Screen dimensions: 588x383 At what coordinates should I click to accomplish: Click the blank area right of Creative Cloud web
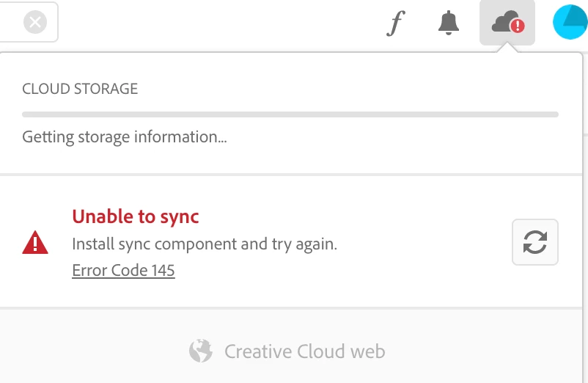pyautogui.click(x=484, y=351)
